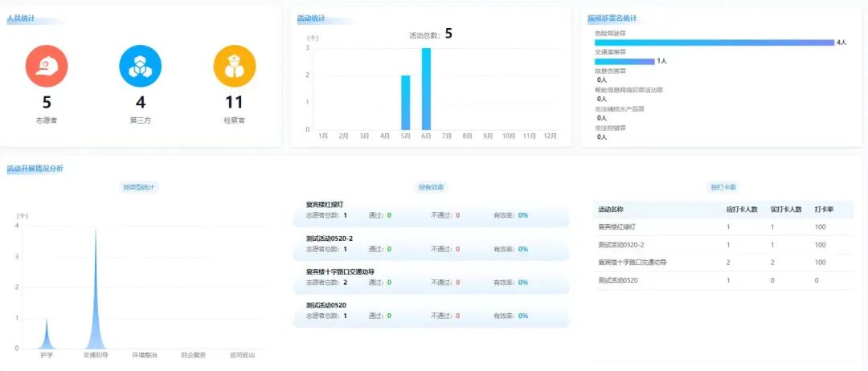The width and height of the screenshot is (868, 371).
Task: Click the 巡河巡山 axis label
Action: point(243,355)
